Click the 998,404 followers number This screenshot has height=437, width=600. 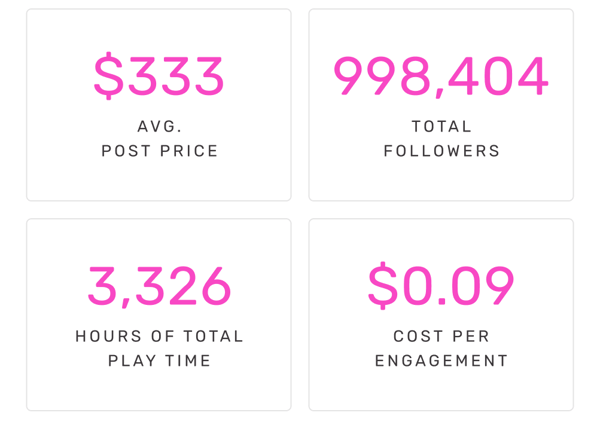(x=441, y=76)
